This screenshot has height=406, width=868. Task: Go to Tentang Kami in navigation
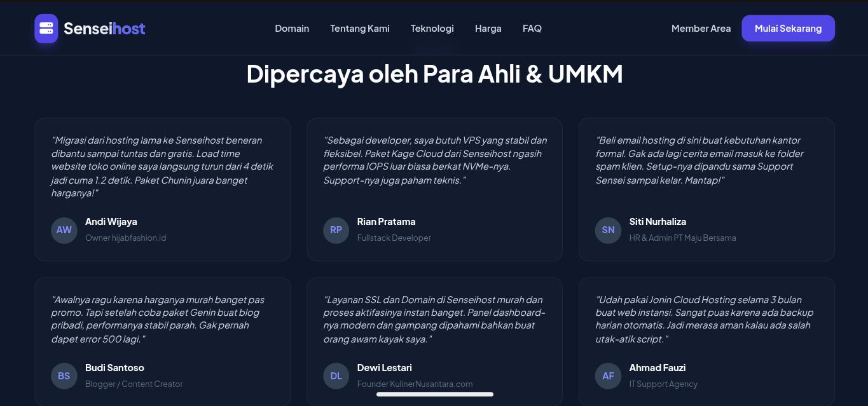[x=360, y=29]
